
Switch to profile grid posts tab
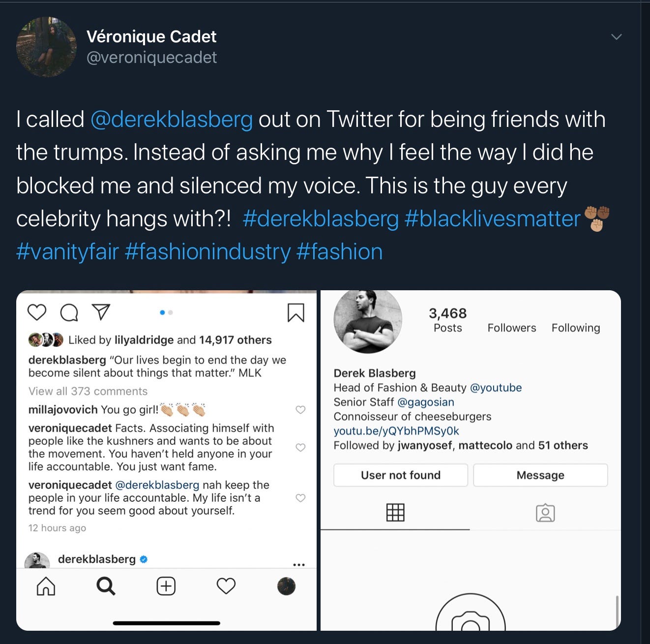[395, 513]
